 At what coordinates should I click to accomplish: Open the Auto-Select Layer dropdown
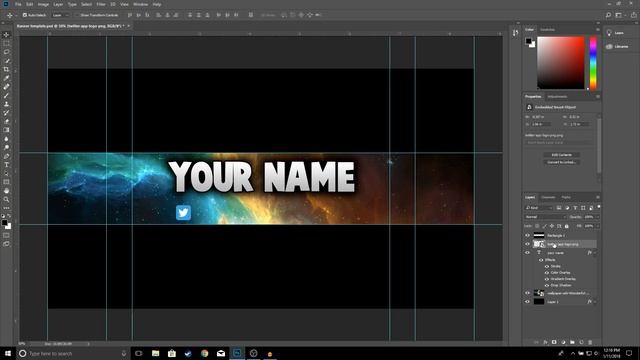[x=60, y=15]
